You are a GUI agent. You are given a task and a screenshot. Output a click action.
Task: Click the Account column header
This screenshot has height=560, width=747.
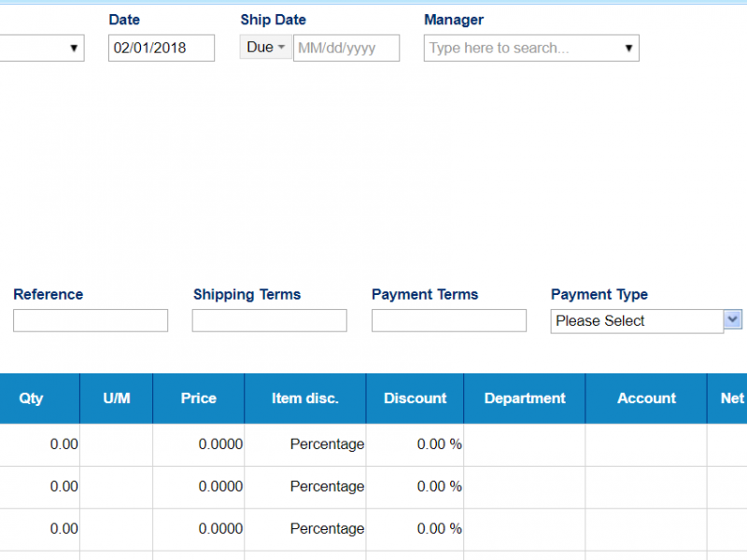coord(646,399)
